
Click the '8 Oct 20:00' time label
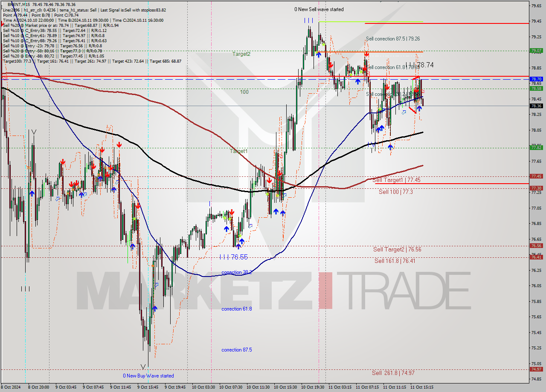40,387
